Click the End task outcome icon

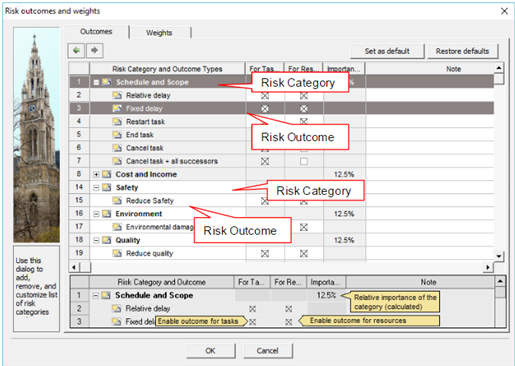click(x=117, y=135)
